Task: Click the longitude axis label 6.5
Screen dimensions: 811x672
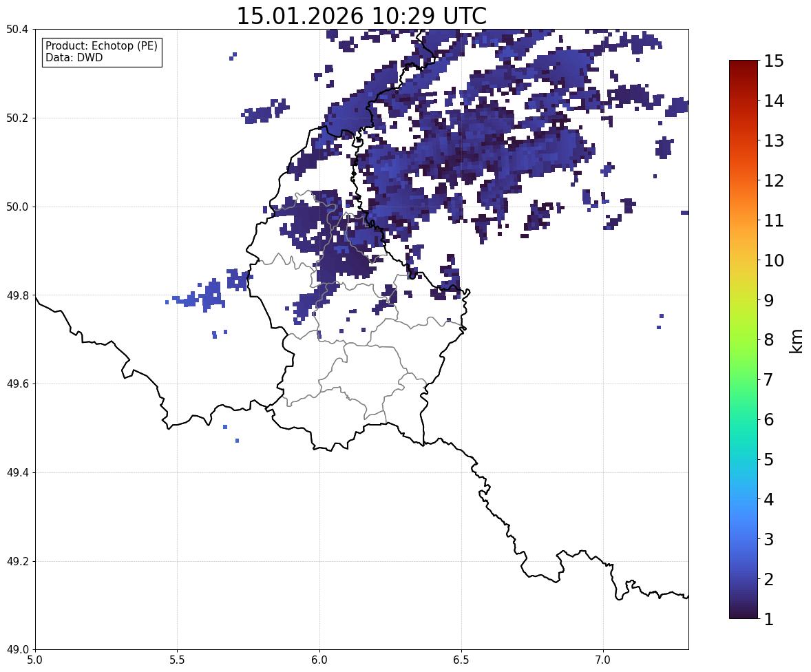Action: tap(461, 660)
